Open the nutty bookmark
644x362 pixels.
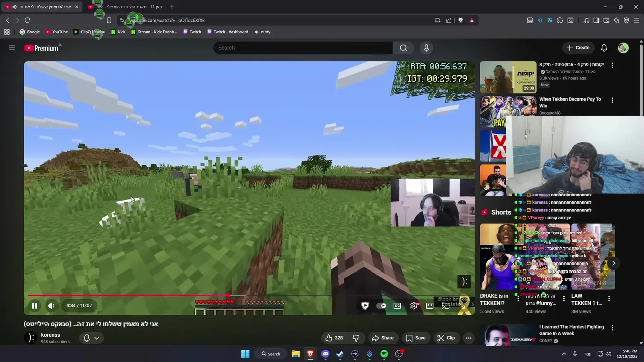(262, 32)
